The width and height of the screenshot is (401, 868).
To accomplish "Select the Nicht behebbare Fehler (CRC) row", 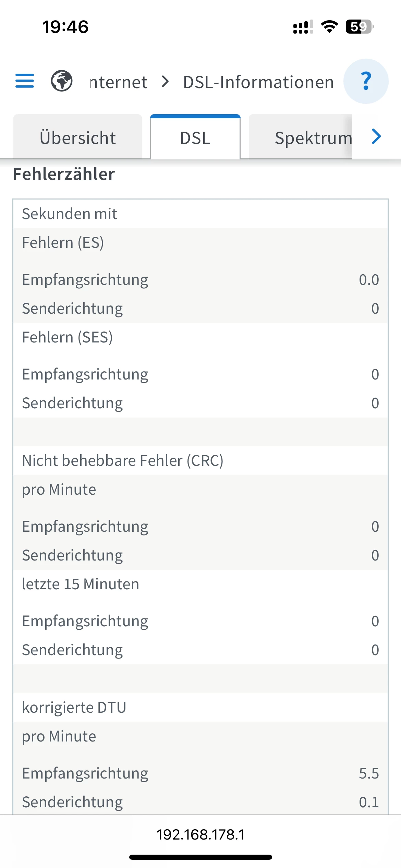I will (x=123, y=461).
